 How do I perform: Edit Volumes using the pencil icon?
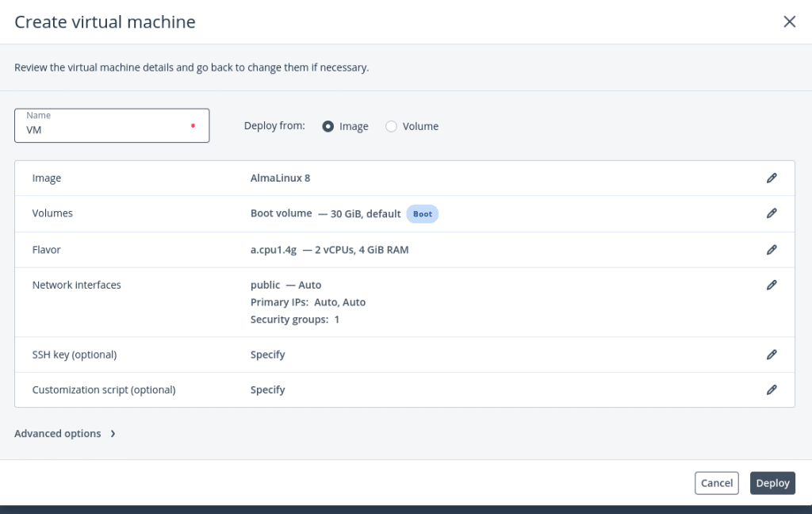[x=772, y=213]
